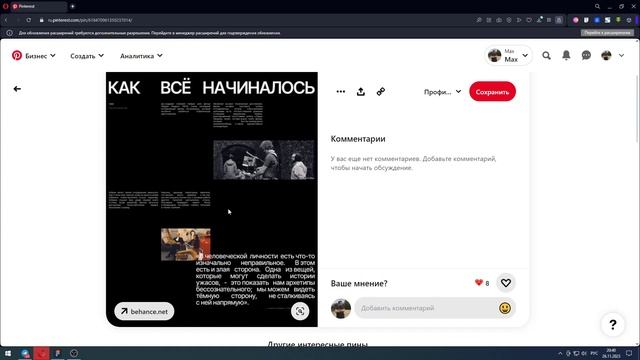The height and width of the screenshot is (360, 640).
Task: Click browser tab search icon
Action: pyautogui.click(x=597, y=7)
